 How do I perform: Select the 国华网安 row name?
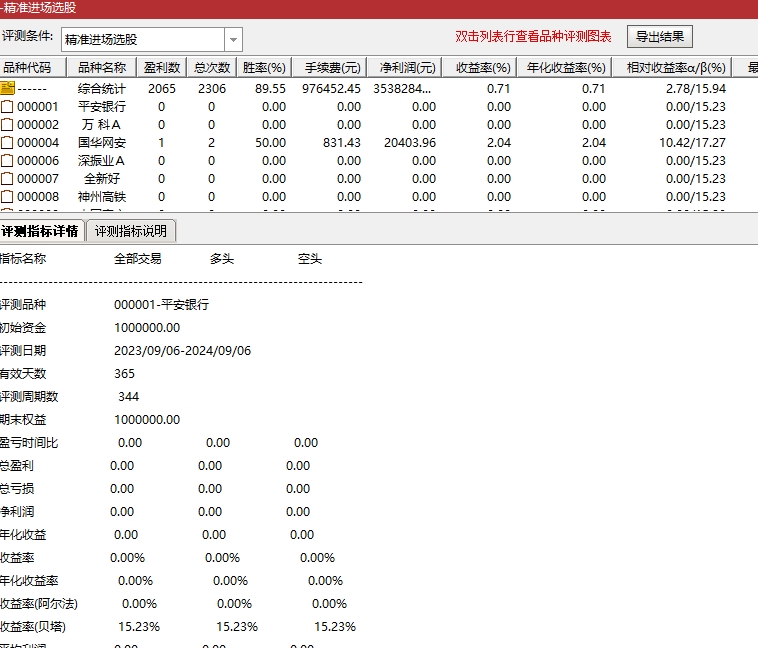coord(102,143)
